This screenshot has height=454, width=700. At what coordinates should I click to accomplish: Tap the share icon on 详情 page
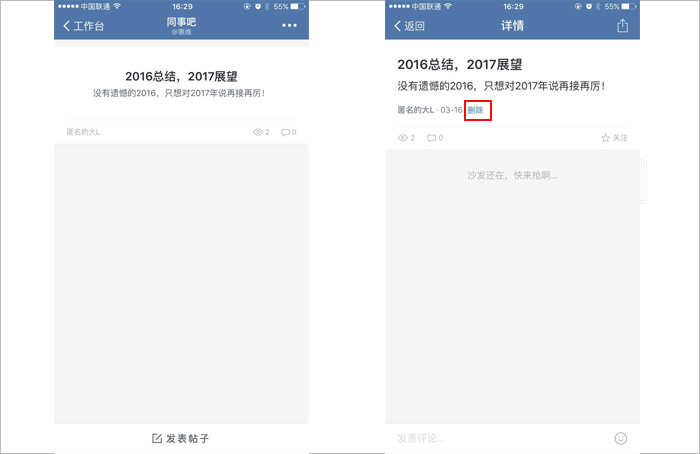tap(622, 26)
